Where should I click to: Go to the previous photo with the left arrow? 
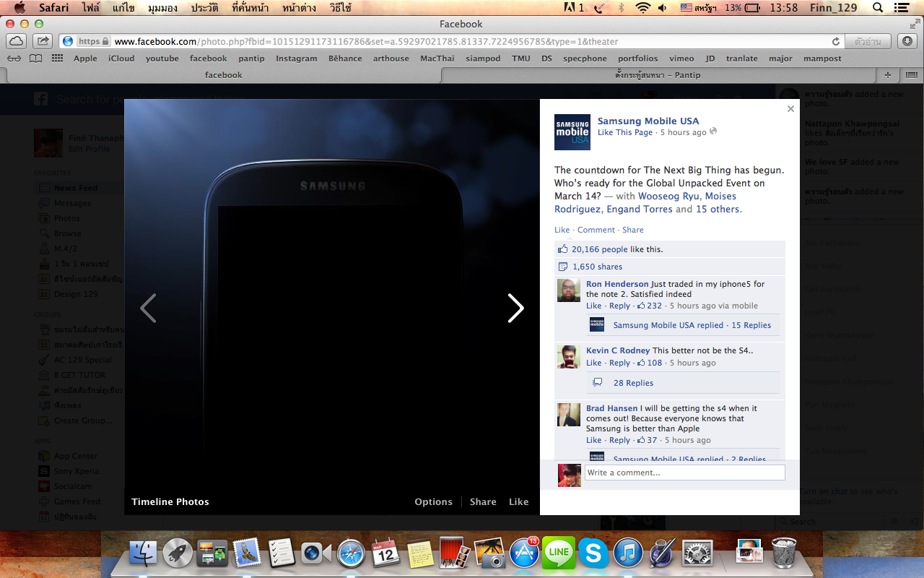[x=148, y=308]
